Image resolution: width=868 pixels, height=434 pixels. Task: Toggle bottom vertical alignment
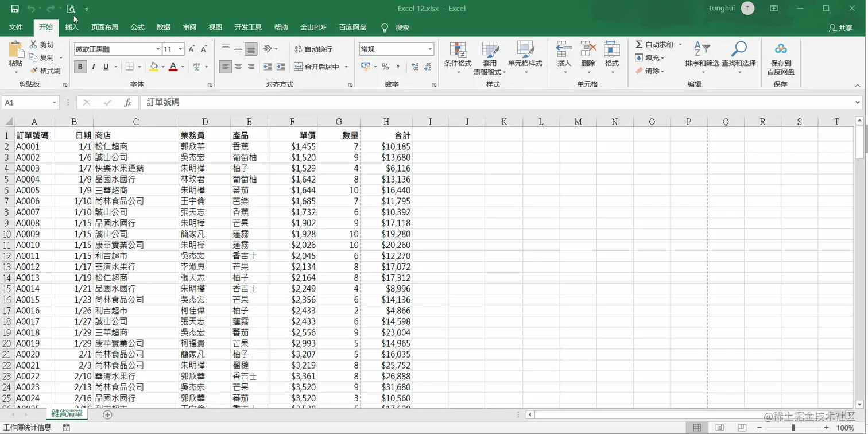tap(251, 49)
